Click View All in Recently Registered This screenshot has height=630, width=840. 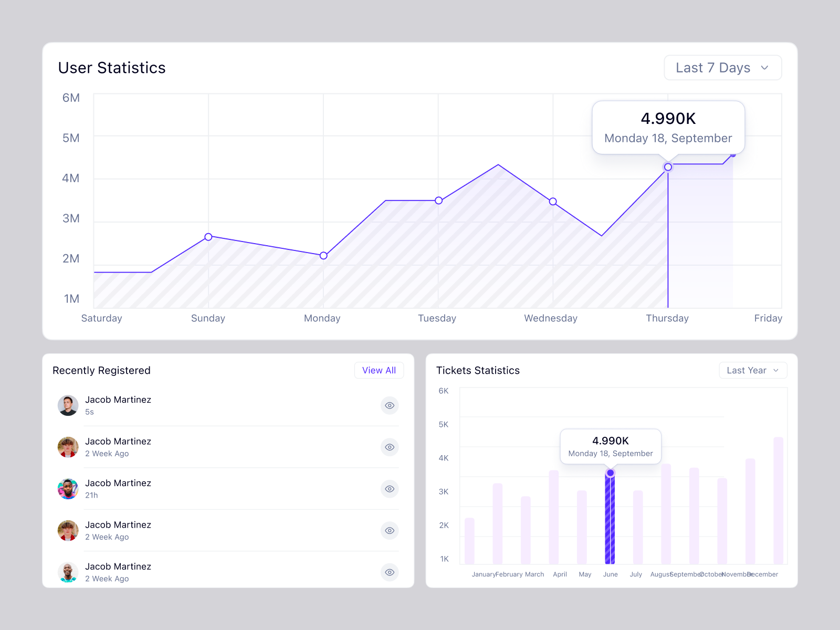pos(379,370)
